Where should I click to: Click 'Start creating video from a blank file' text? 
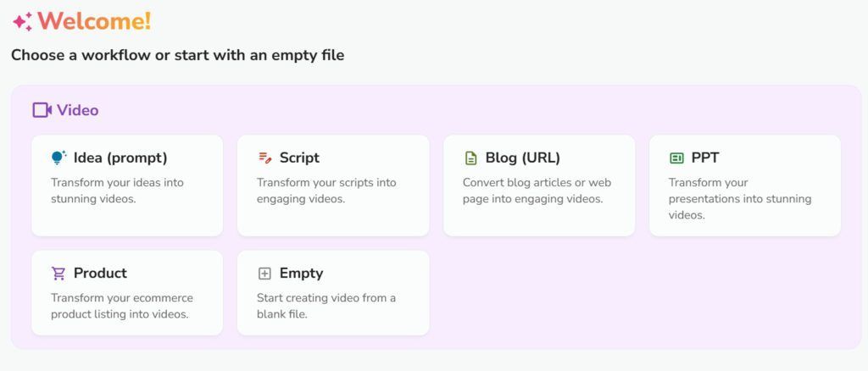point(326,307)
